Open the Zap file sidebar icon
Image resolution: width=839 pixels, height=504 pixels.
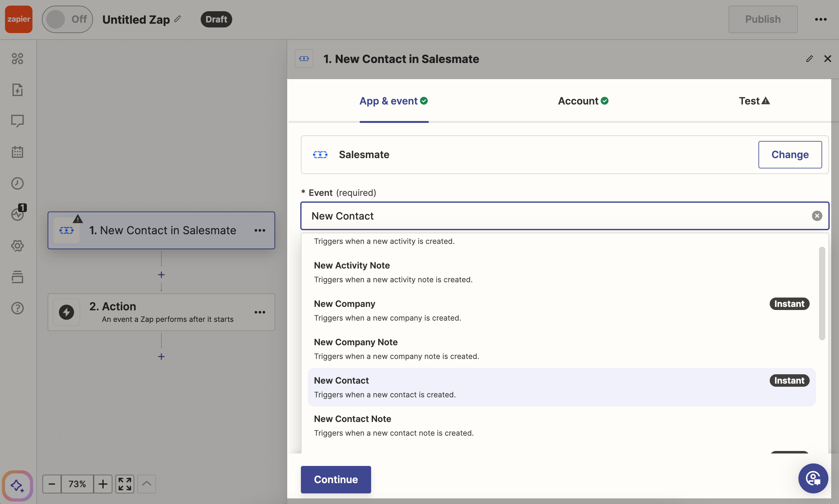[17, 90]
